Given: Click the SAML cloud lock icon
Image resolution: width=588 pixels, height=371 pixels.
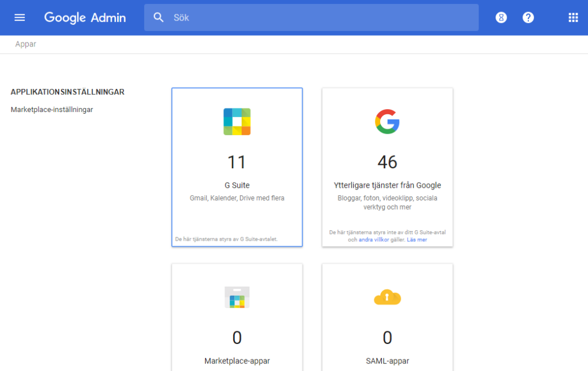Looking at the screenshot, I should click(x=388, y=297).
